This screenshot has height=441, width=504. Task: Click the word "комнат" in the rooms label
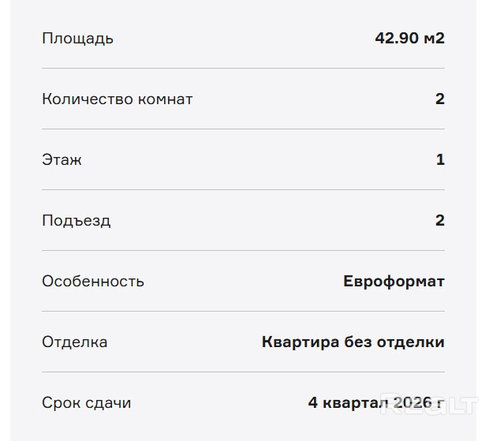pyautogui.click(x=165, y=99)
